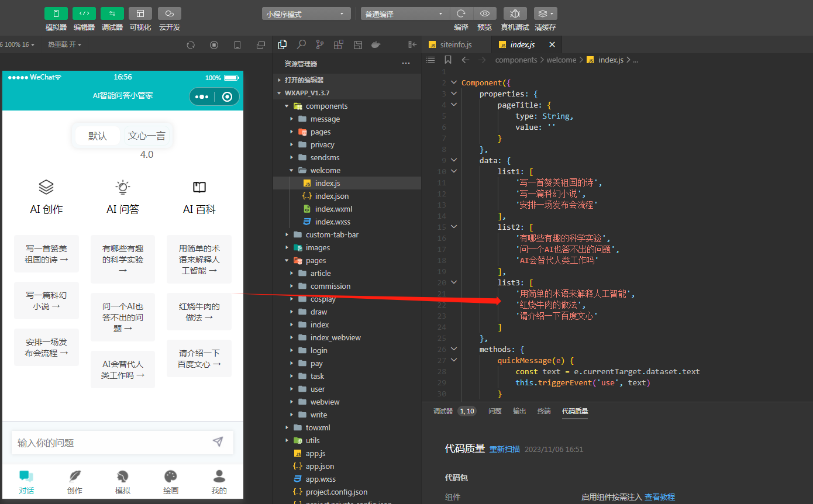Viewport: 813px width, 504px height.
Task: Click the 重新扫描 link
Action: point(505,449)
